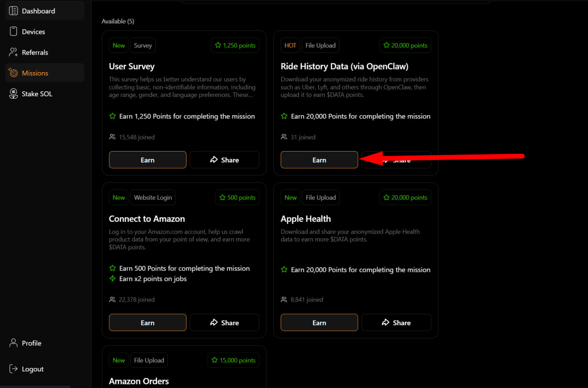Viewport: 588px width, 388px height.
Task: Click the star in Apple Health 20,000 points badge
Action: [x=386, y=197]
